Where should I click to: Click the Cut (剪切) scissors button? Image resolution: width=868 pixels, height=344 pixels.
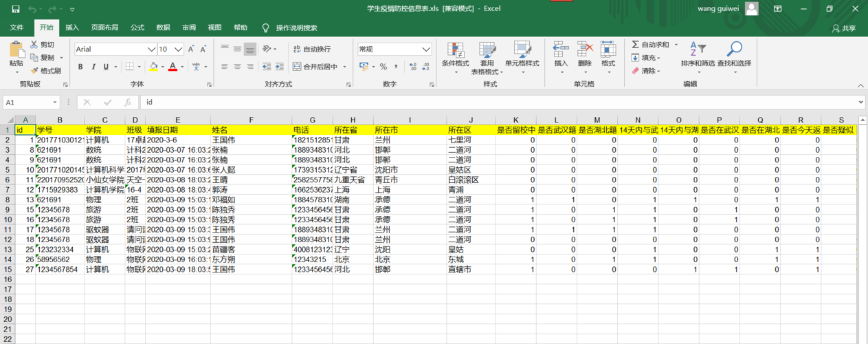(x=43, y=45)
